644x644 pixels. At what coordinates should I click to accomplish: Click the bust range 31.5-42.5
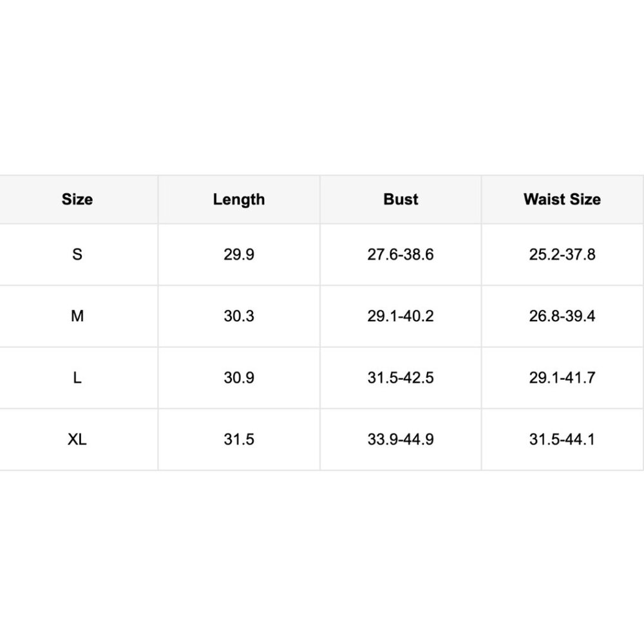(x=401, y=378)
